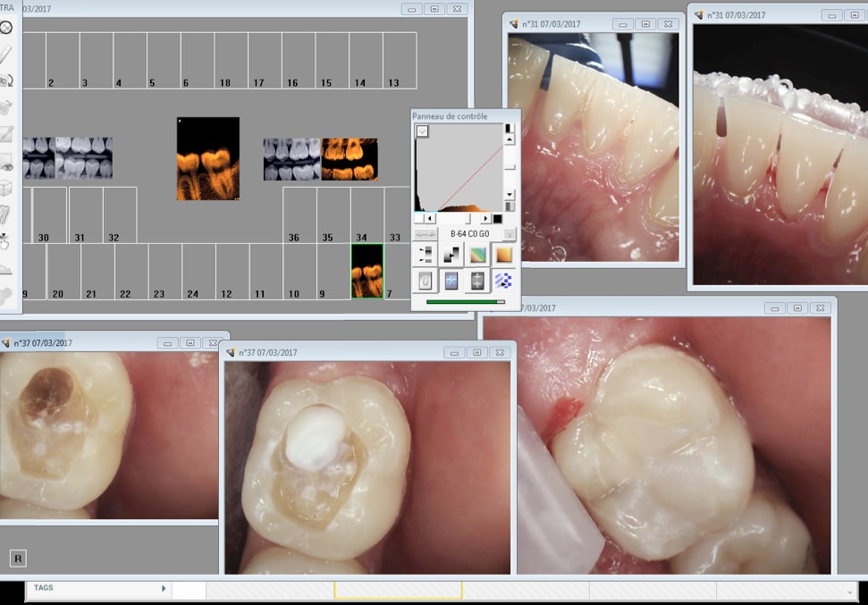The height and width of the screenshot is (605, 868).
Task: Click the 180° rotate tool icon
Action: [x=6, y=80]
